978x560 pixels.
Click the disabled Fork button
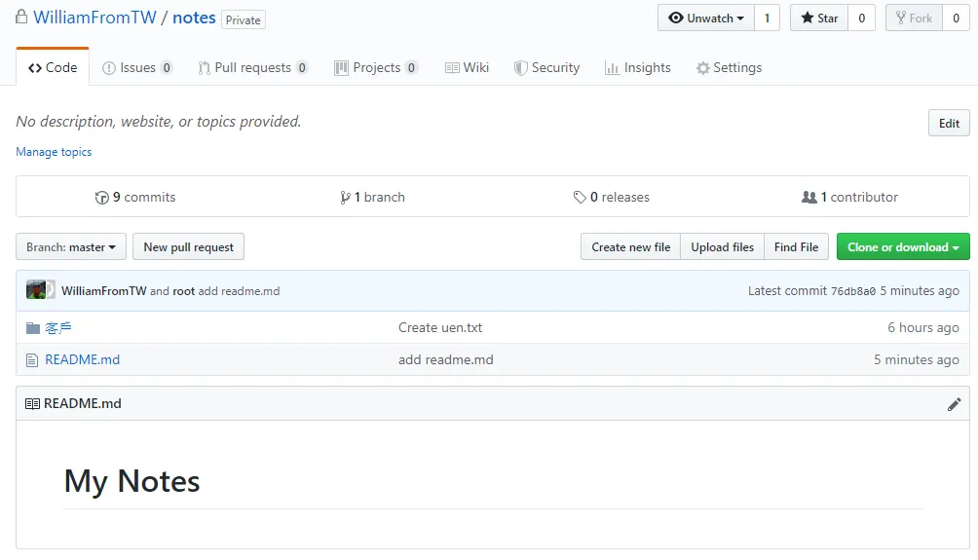point(914,19)
